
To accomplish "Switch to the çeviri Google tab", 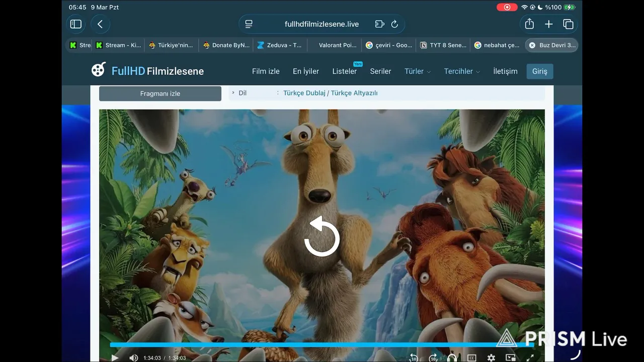I will (388, 45).
